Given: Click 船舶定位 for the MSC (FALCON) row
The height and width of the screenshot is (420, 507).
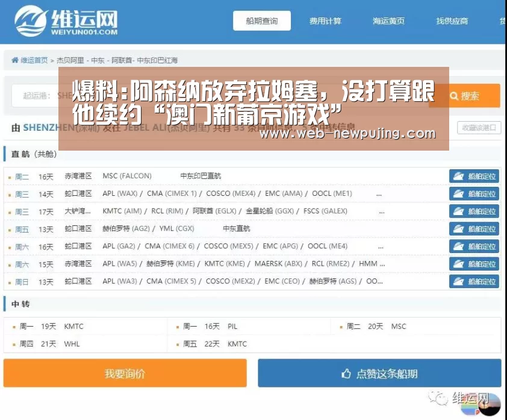Looking at the screenshot, I should point(474,177).
